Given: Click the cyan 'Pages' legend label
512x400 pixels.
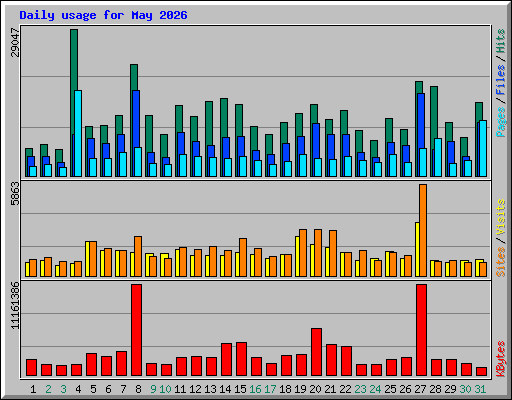Looking at the screenshot, I should 501,122.
